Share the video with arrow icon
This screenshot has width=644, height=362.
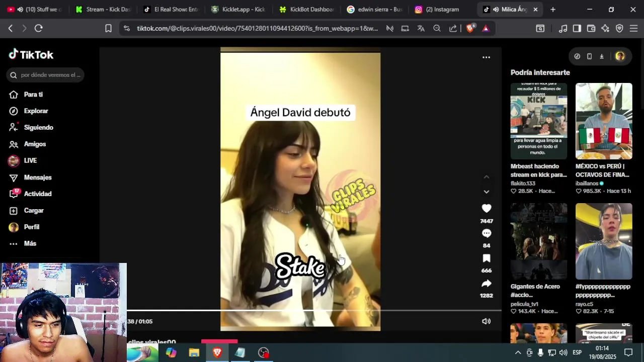click(486, 284)
